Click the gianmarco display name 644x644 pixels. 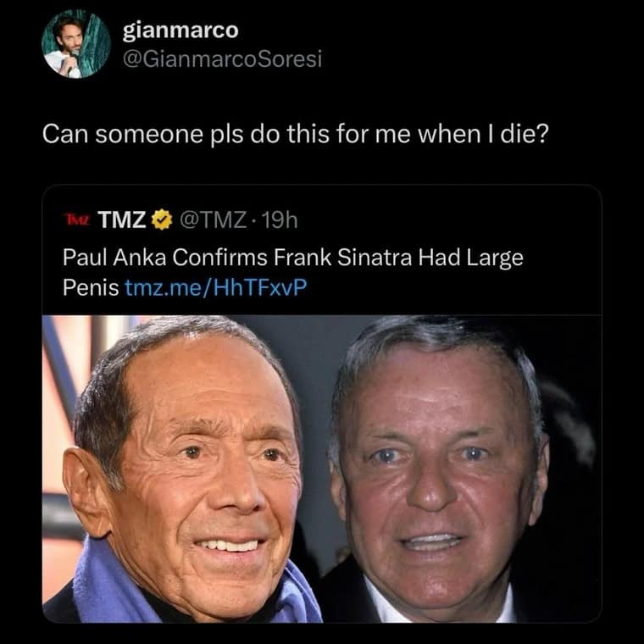point(180,31)
